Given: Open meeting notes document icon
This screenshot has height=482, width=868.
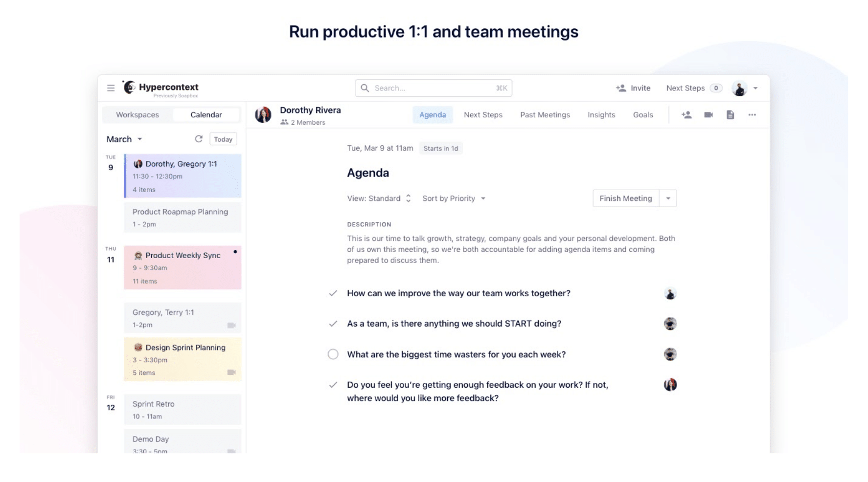Looking at the screenshot, I should 730,115.
